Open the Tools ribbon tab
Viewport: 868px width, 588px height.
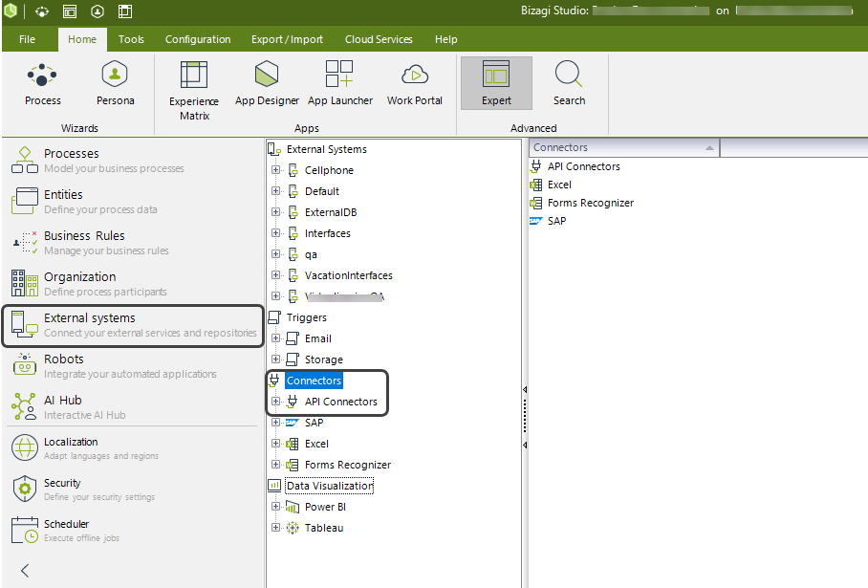pos(131,39)
